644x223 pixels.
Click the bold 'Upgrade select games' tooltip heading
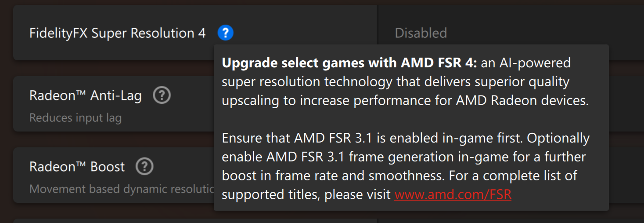(349, 63)
